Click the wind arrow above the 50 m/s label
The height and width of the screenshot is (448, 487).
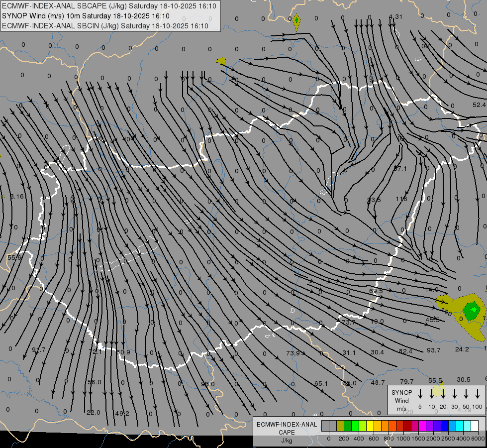tap(466, 394)
